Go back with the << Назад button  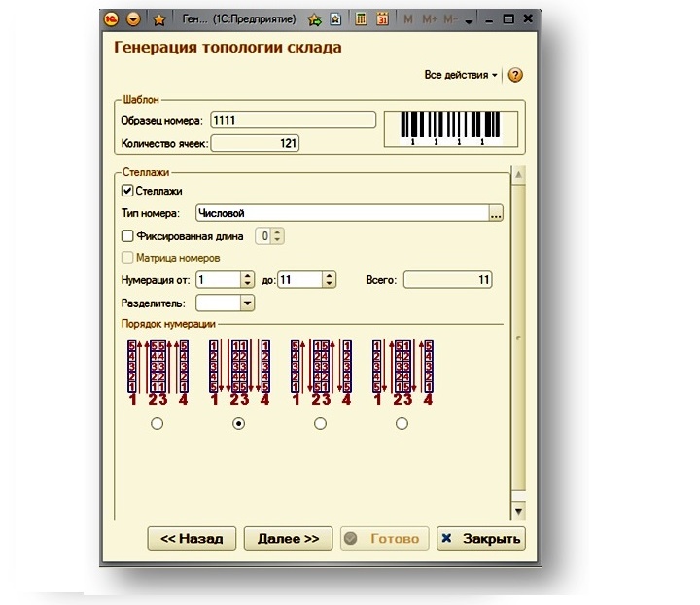click(192, 539)
